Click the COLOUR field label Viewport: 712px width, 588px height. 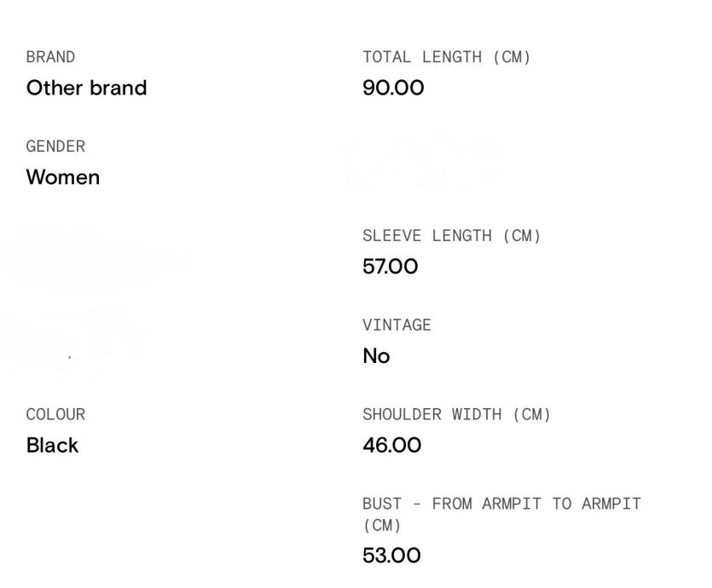pos(55,415)
